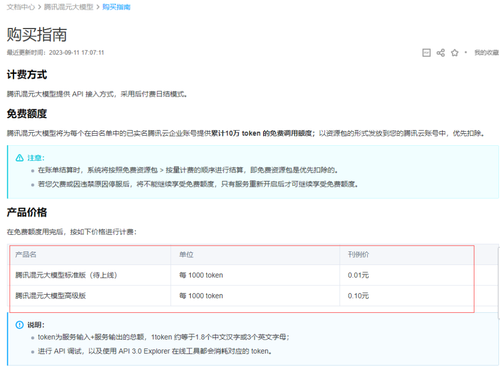Click the 在账单结算时 note bullet
Screen dimensions: 500x369
click(188, 170)
